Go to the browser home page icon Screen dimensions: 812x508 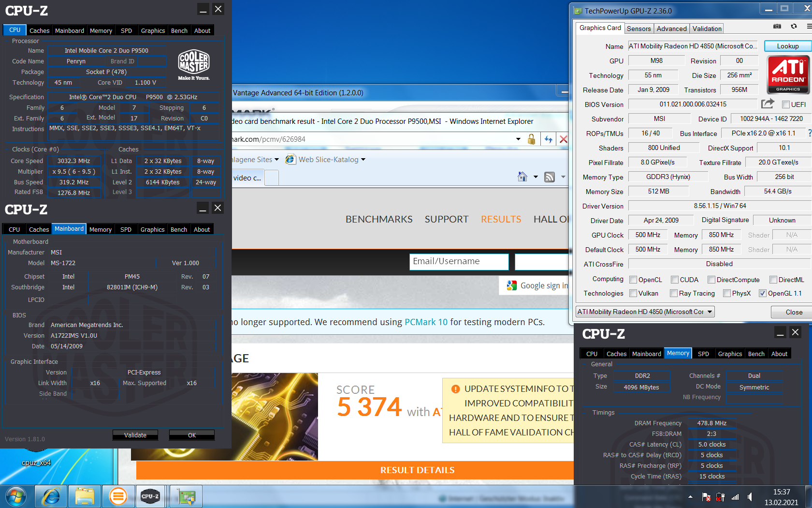click(522, 177)
